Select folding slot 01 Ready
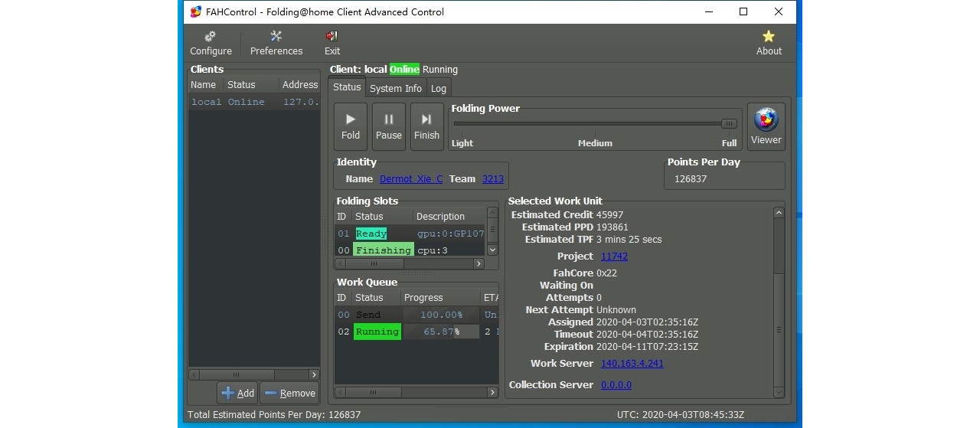 point(410,234)
